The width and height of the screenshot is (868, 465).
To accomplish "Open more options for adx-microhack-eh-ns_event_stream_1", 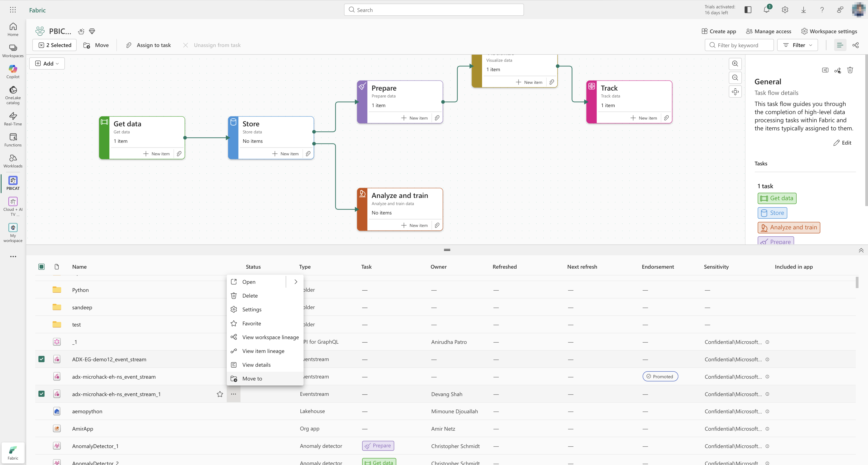I will pos(234,394).
